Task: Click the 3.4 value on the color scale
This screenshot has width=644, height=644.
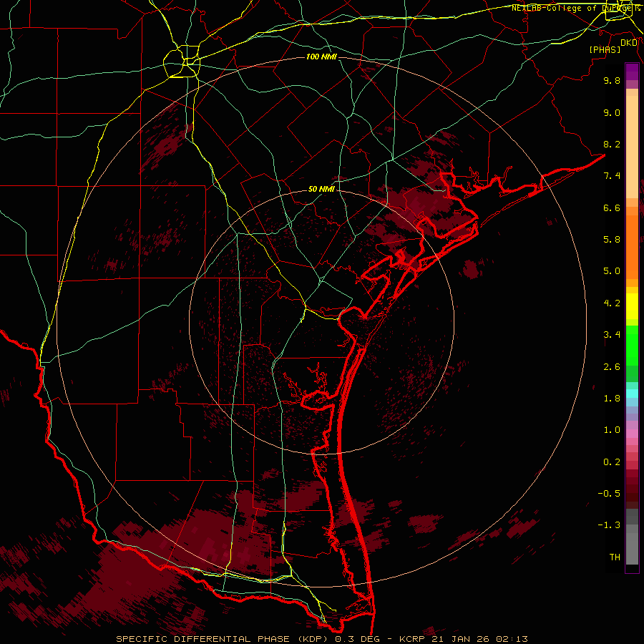Action: 612,335
